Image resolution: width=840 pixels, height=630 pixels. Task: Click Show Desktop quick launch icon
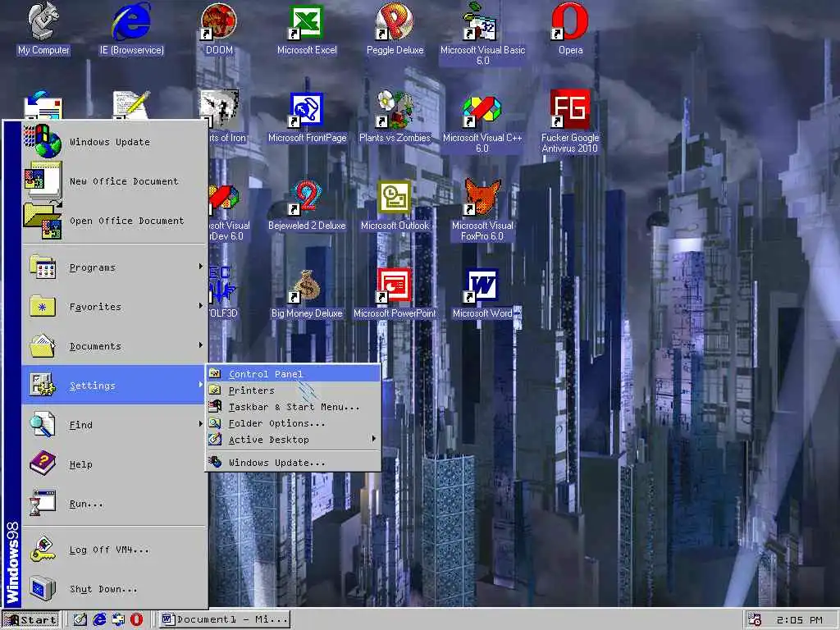coord(80,619)
